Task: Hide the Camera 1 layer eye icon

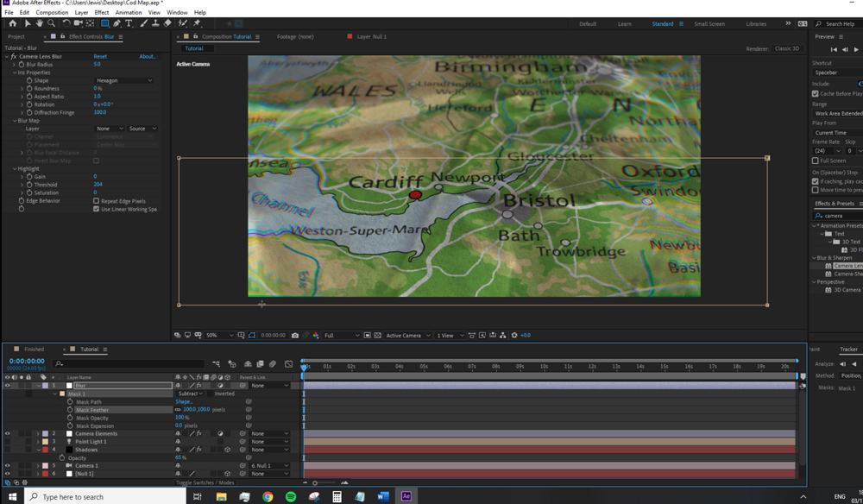Action: [x=7, y=465]
